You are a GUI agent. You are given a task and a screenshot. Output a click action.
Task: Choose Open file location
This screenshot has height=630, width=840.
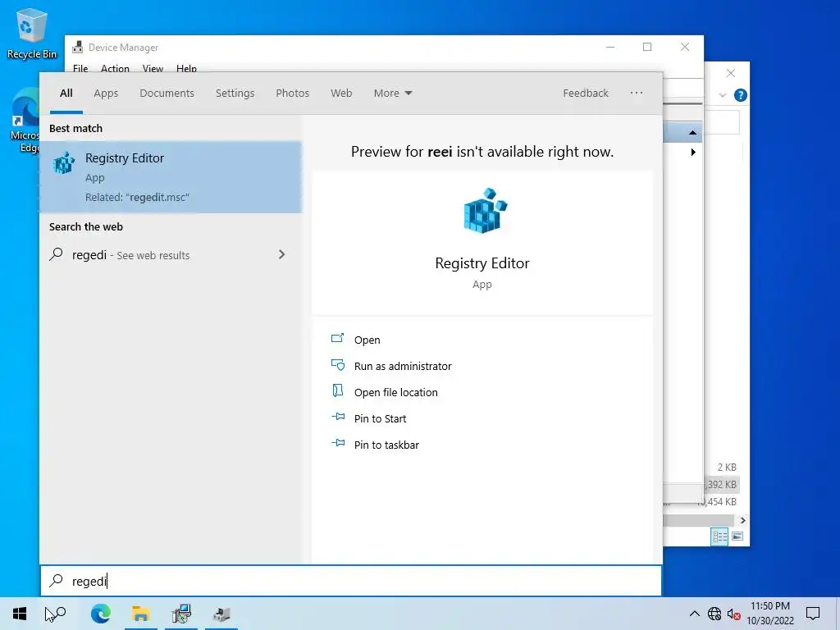click(x=396, y=392)
